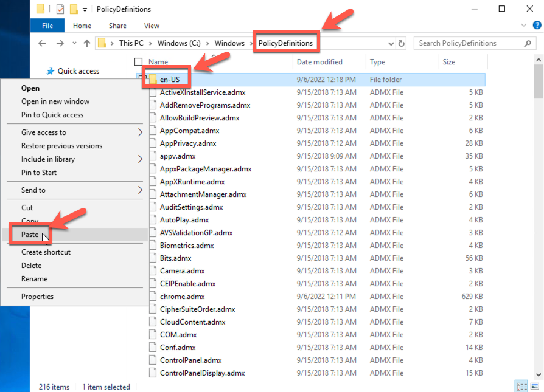Click the Up one level arrow
This screenshot has width=544, height=392.
[87, 43]
